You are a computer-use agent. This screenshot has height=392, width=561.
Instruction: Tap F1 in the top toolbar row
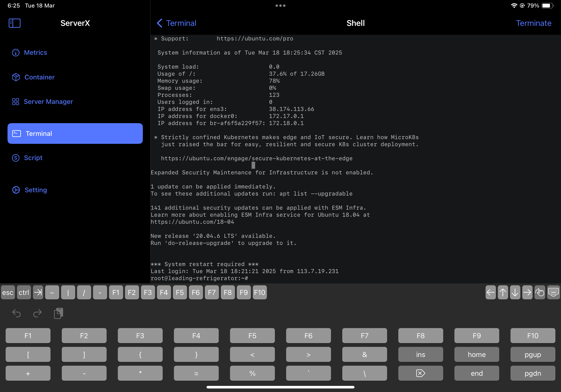[116, 292]
